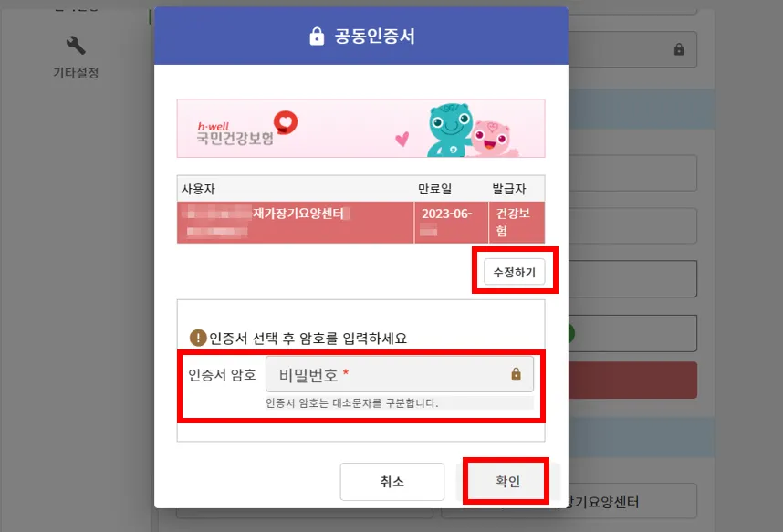Open the 기타설정 sidebar menu item
Viewport: 783px width, 532px height.
point(76,57)
